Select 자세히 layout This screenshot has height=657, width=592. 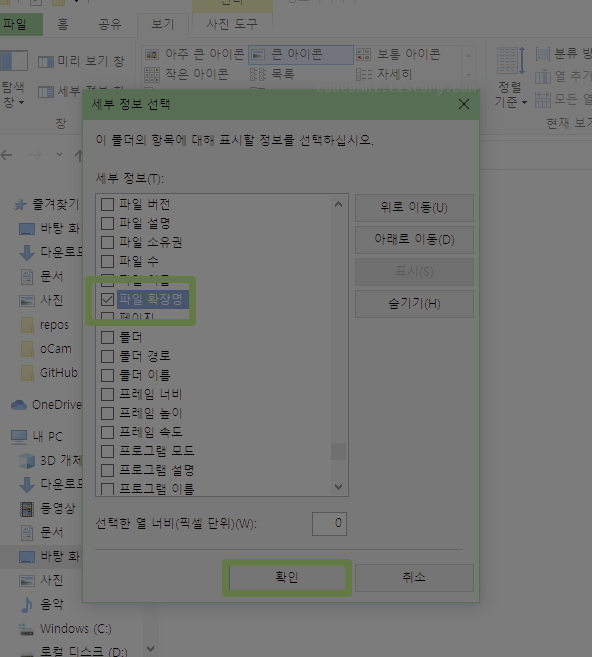(385, 74)
